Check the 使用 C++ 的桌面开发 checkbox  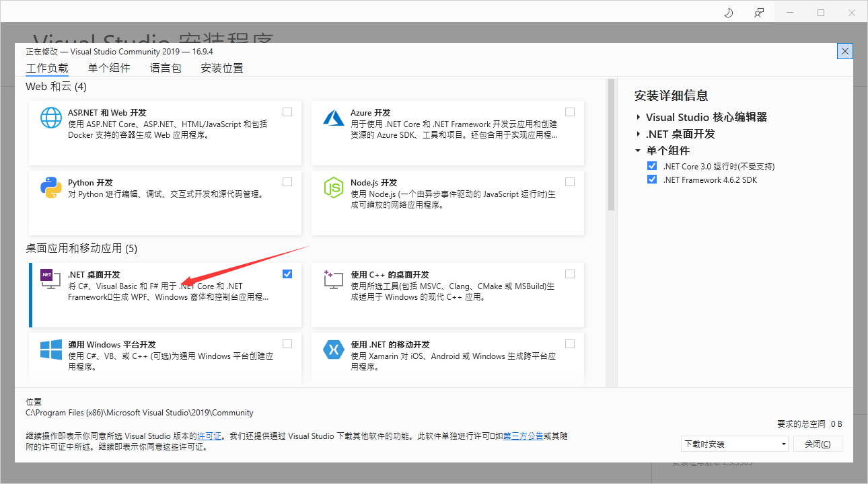pyautogui.click(x=570, y=274)
